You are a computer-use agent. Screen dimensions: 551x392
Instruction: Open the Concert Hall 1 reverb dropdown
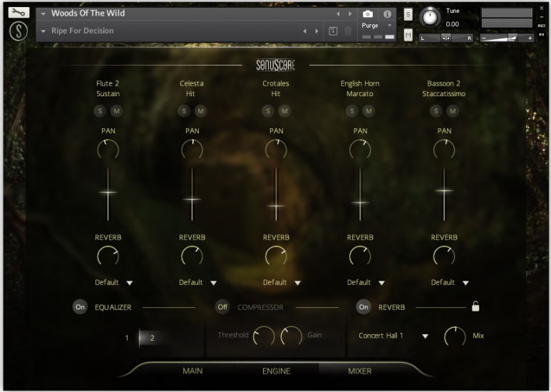pos(393,336)
